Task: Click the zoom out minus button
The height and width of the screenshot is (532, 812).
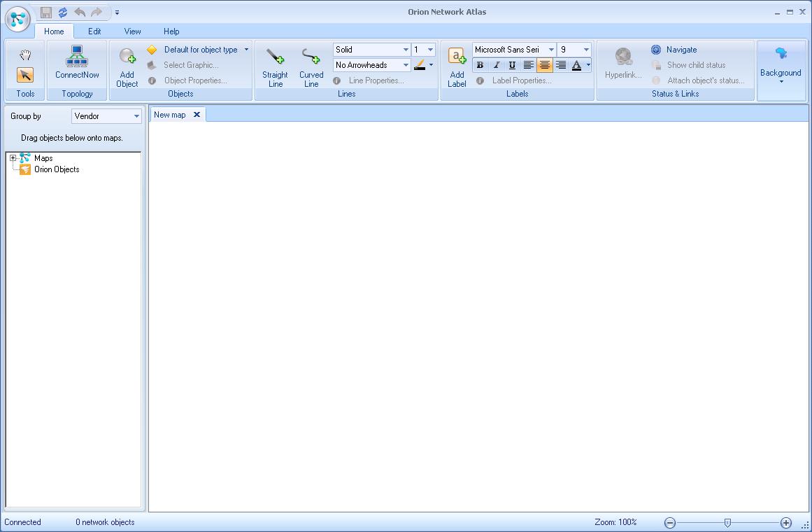Action: [670, 523]
